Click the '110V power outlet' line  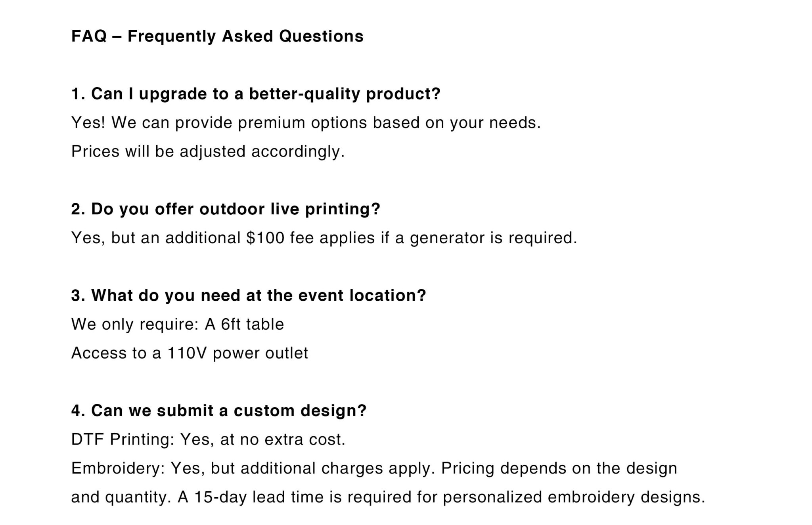point(237,353)
